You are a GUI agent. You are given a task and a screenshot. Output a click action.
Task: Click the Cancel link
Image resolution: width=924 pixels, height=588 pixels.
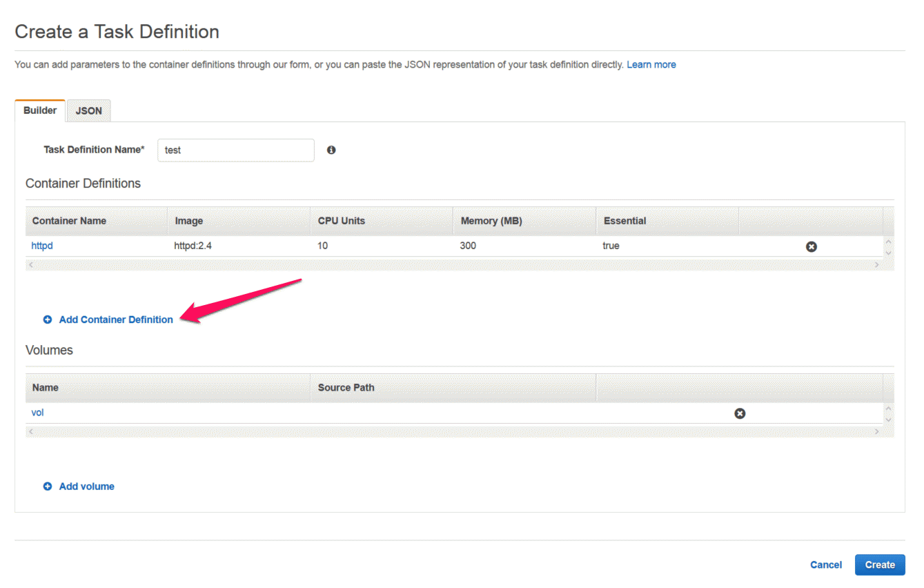826,565
